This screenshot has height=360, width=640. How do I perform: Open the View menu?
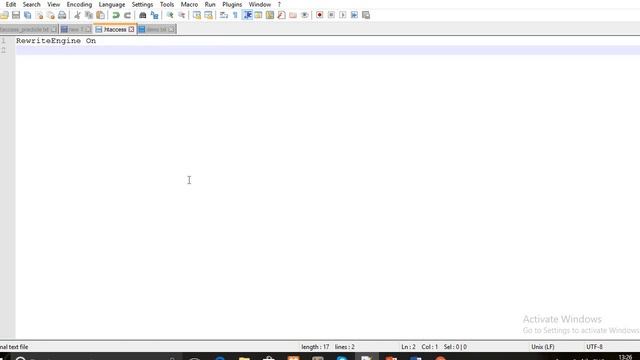(x=53, y=4)
